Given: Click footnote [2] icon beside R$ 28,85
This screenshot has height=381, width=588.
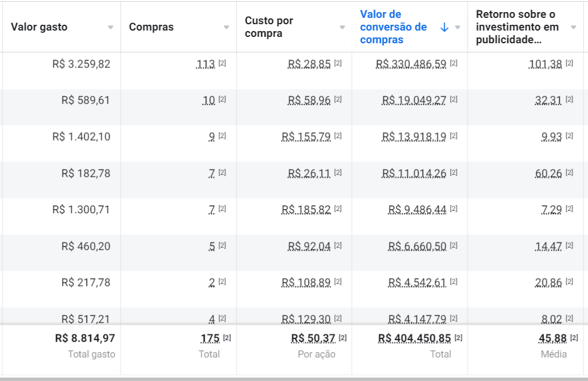Looking at the screenshot, I should [x=338, y=63].
